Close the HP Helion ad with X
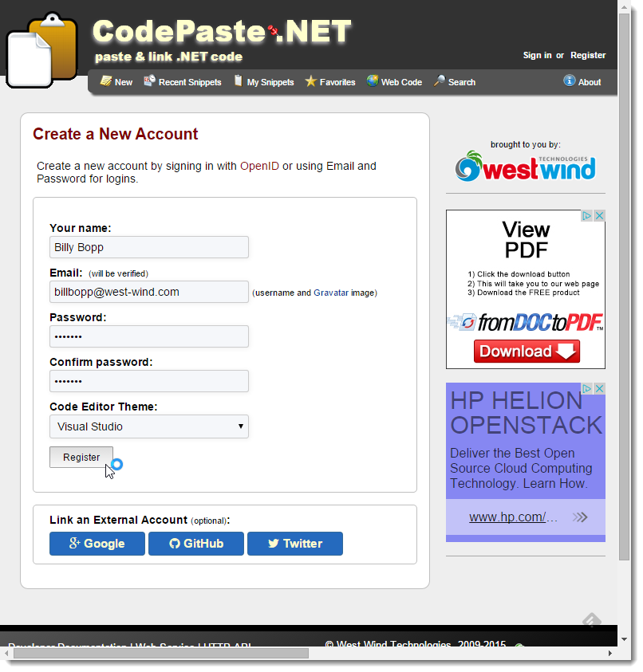The image size is (643, 672). [600, 389]
